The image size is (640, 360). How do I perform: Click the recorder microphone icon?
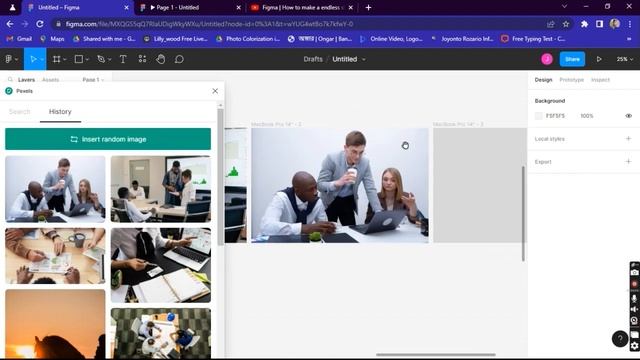(634, 298)
